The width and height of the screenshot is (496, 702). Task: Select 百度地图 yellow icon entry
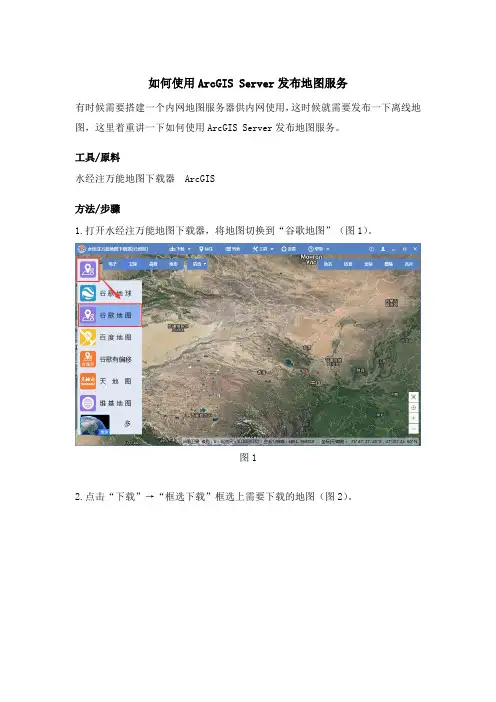[88, 337]
